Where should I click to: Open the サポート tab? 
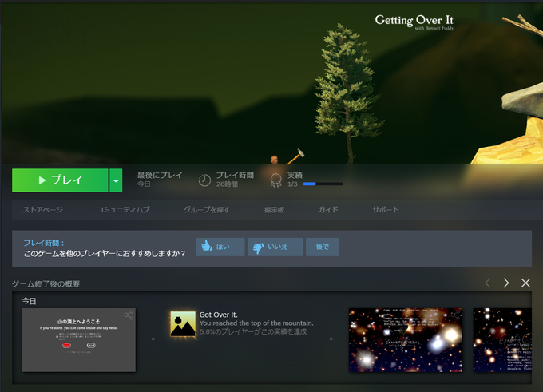coord(386,209)
